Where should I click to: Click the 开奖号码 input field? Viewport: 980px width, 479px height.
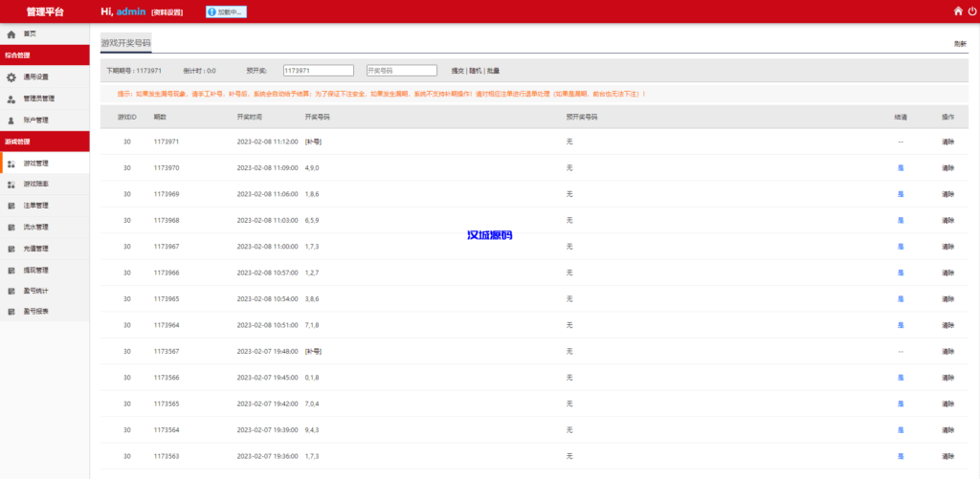point(401,71)
